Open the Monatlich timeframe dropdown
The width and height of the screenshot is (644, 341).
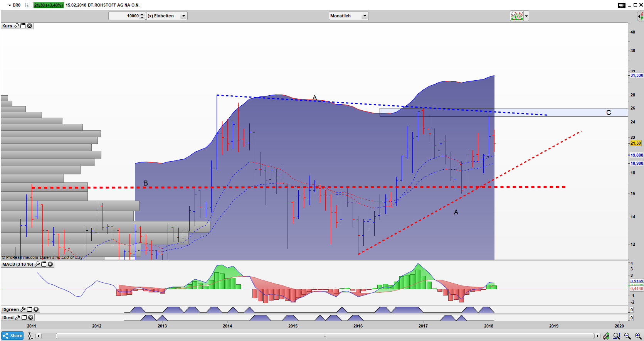click(x=364, y=16)
